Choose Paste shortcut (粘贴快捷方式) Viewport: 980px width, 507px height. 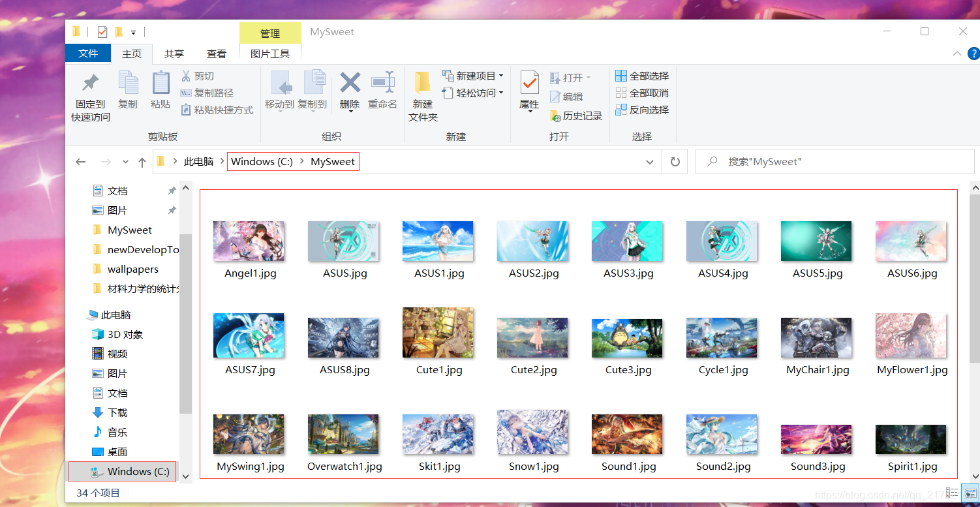[217, 110]
